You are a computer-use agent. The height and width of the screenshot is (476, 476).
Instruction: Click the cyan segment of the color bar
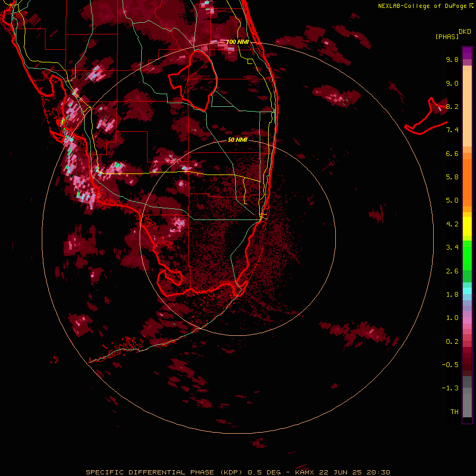pyautogui.click(x=467, y=291)
